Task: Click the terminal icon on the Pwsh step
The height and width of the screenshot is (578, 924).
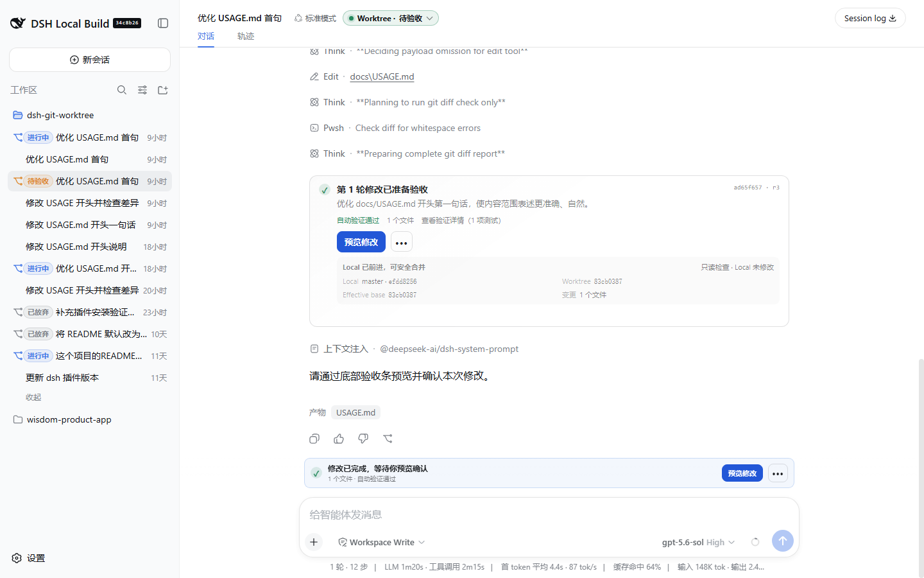Action: point(314,128)
